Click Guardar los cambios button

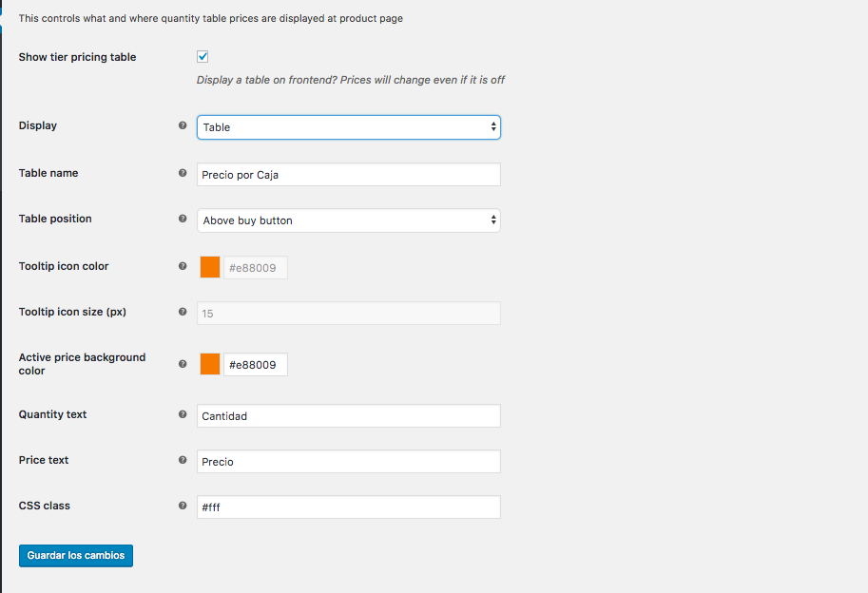pos(76,555)
